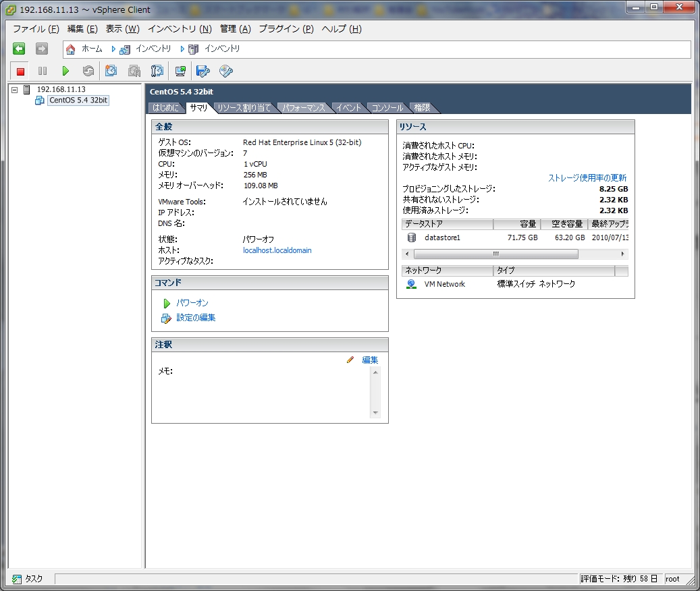Click the 編集 link in 注釈 panel
Screen dimensions: 700x591
point(370,360)
